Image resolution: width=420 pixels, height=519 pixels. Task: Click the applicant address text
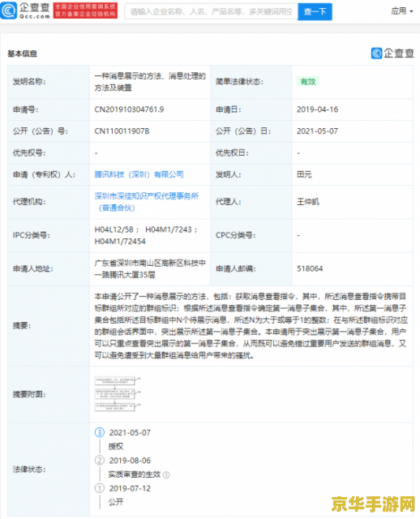[x=150, y=268]
